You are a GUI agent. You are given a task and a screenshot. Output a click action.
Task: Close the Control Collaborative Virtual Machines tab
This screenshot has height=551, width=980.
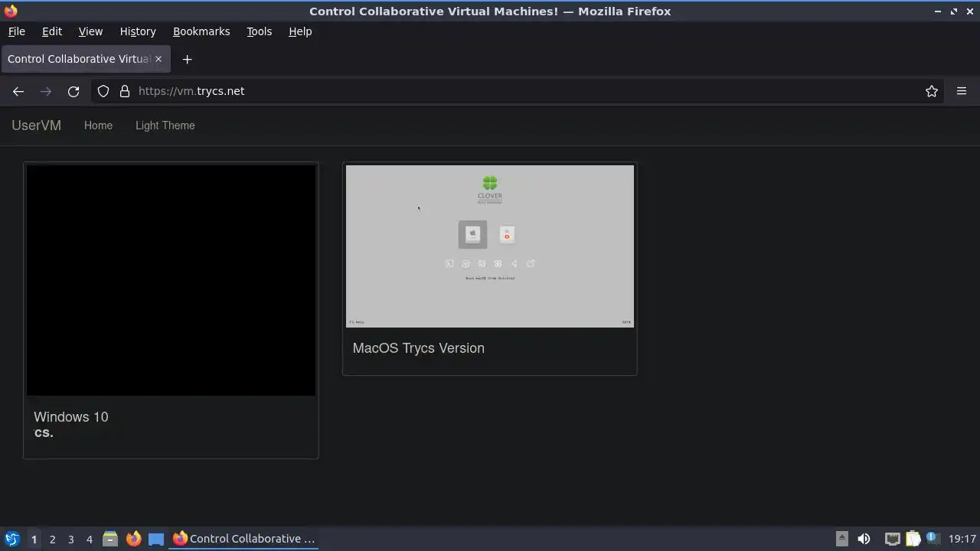click(x=158, y=59)
